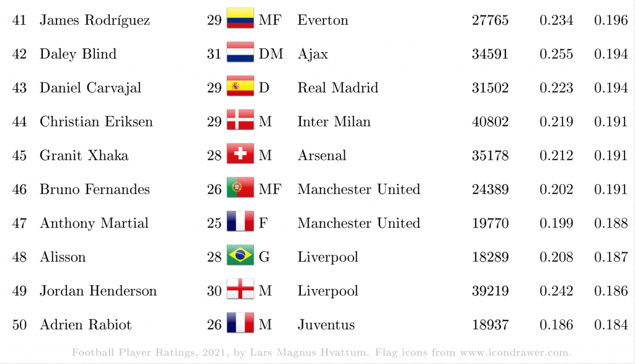Viewport: 635px width, 364px height.
Task: Click the Switzerland flag in Granit Xhaka's row
Action: [240, 153]
